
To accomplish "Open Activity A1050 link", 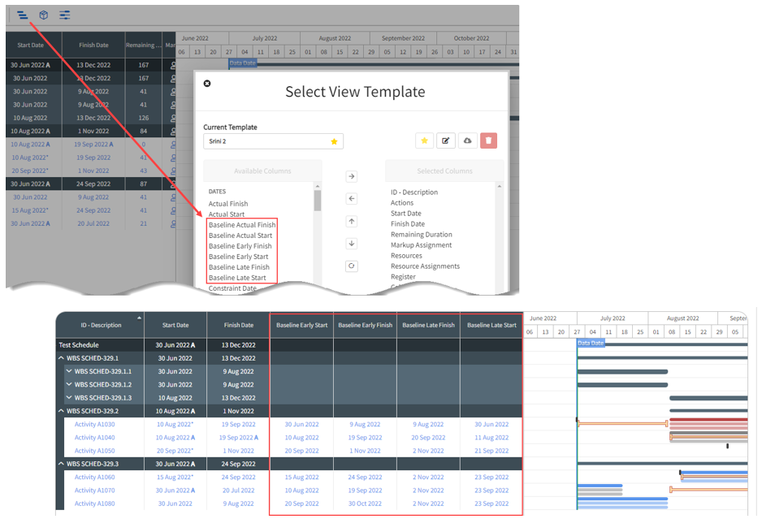I will tap(94, 451).
